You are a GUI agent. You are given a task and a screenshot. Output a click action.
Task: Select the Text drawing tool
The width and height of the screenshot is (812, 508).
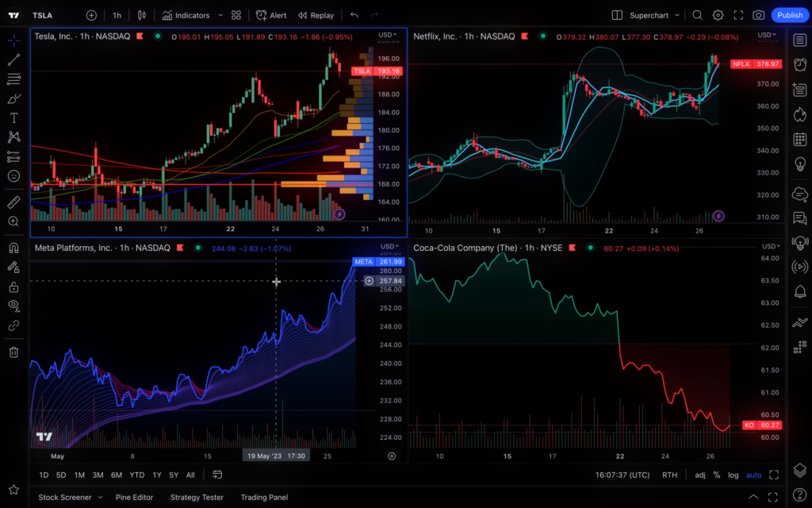click(x=13, y=117)
